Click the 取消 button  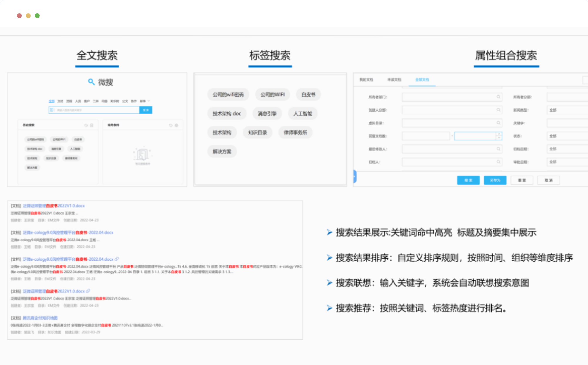[x=549, y=180]
